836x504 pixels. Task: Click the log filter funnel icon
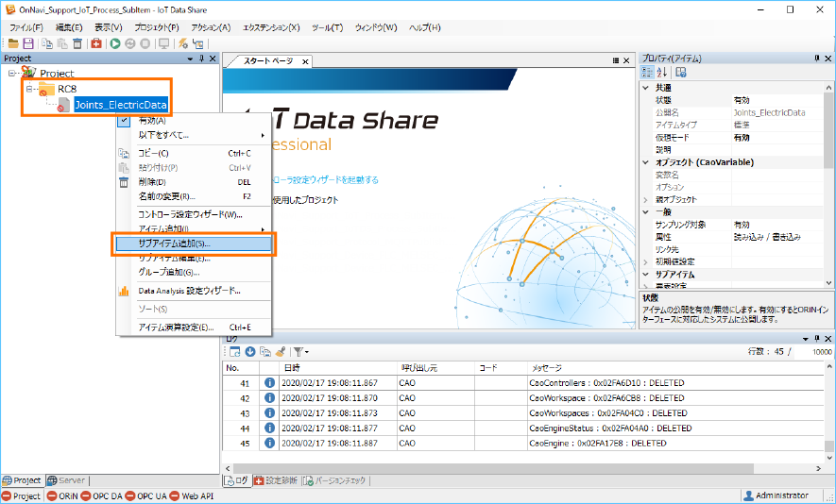click(x=297, y=351)
